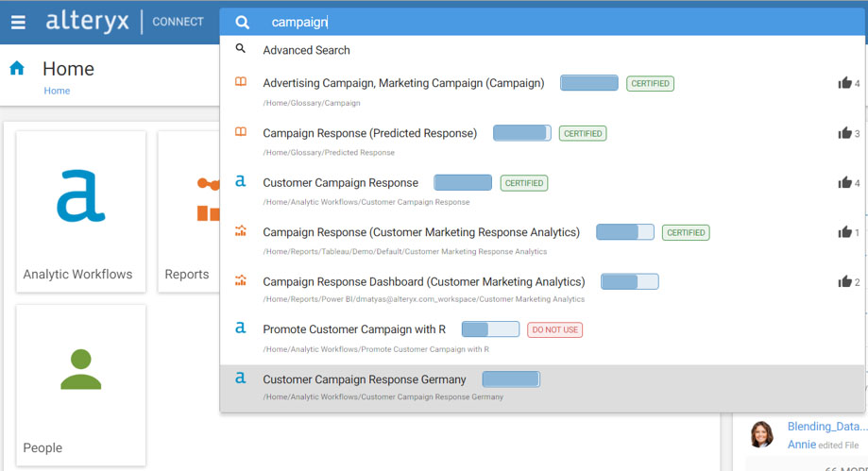The width and height of the screenshot is (868, 471).
Task: Click the /Home/Glossary/Predicted Response path
Action: tap(329, 152)
